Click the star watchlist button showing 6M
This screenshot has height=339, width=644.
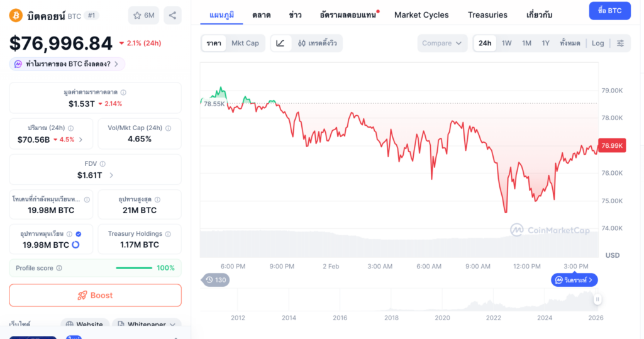click(143, 15)
